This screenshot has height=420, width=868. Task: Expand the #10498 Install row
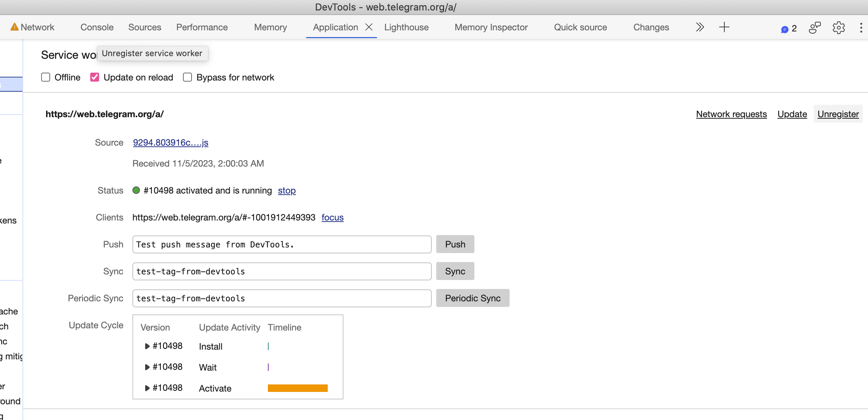coord(147,346)
